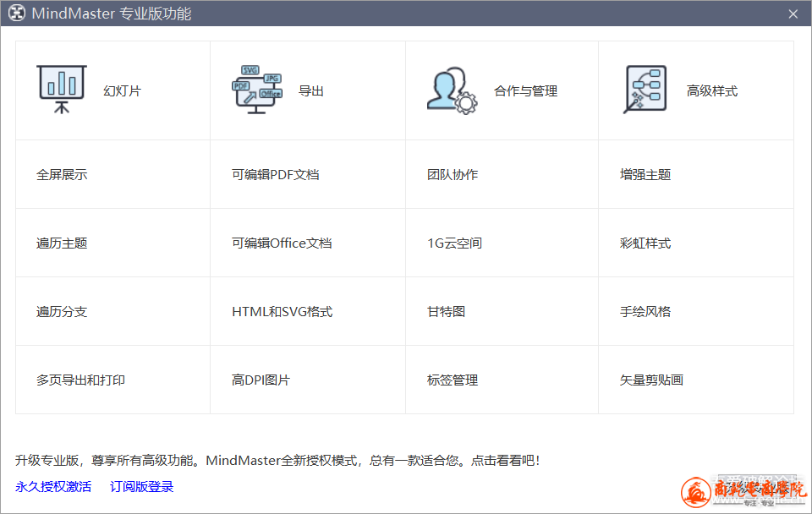Click the HTML和SVG格式 feature cell
This screenshot has height=514, width=812.
click(308, 311)
